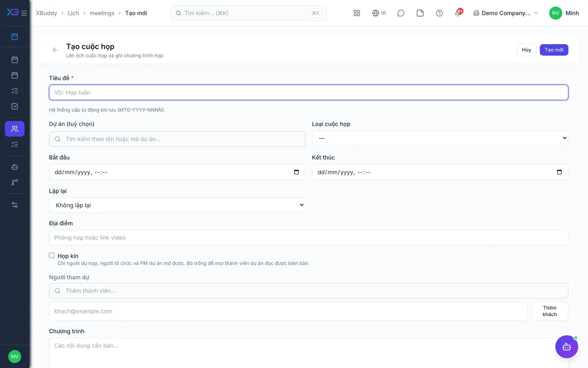588x368 pixels.
Task: Open the Loại cuộc họp dropdown
Action: (440, 138)
